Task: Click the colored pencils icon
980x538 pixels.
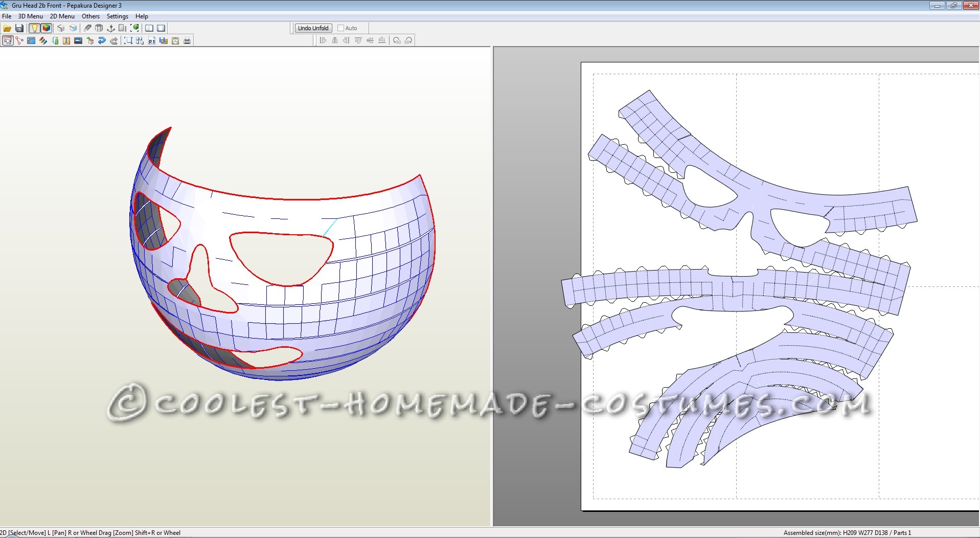Action: pyautogui.click(x=43, y=40)
